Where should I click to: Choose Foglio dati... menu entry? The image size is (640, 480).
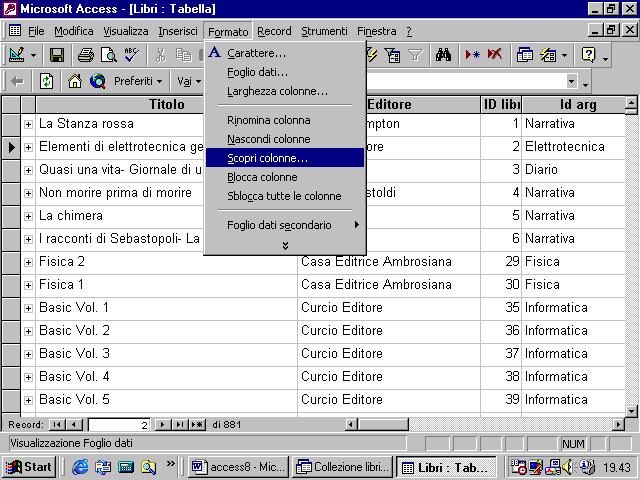point(285,72)
